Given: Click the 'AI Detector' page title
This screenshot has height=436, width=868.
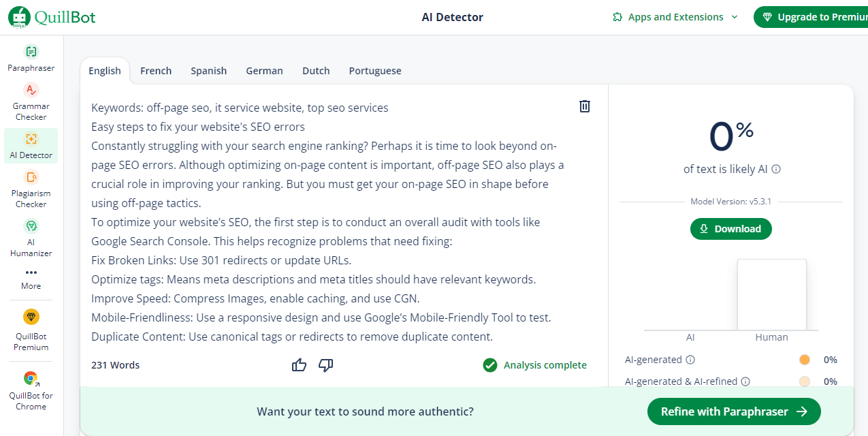Looking at the screenshot, I should [x=453, y=17].
